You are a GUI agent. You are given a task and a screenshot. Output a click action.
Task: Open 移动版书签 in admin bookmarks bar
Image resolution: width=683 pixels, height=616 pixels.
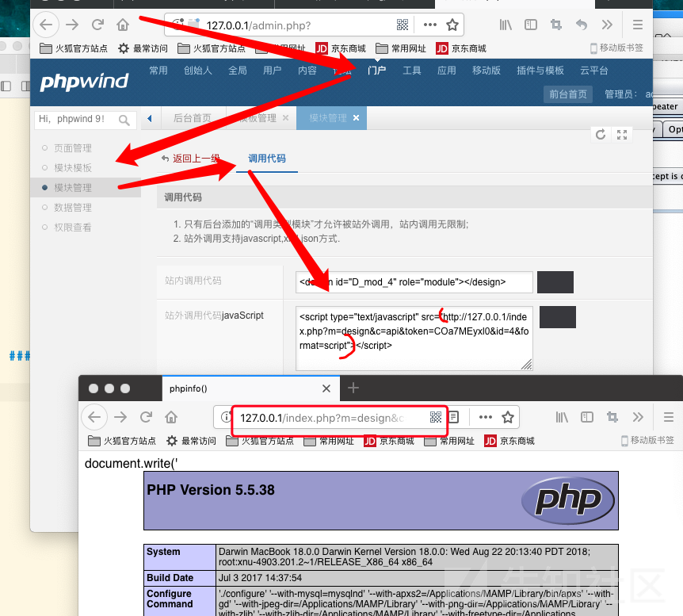coord(616,48)
